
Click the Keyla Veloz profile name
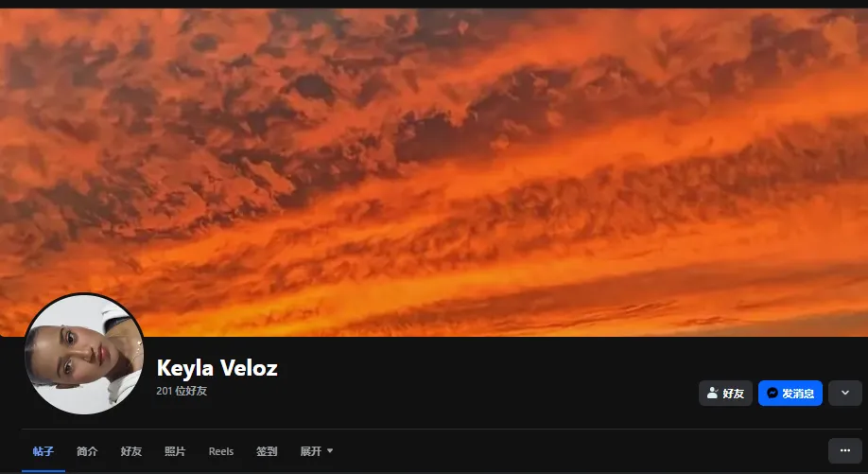[x=217, y=368]
